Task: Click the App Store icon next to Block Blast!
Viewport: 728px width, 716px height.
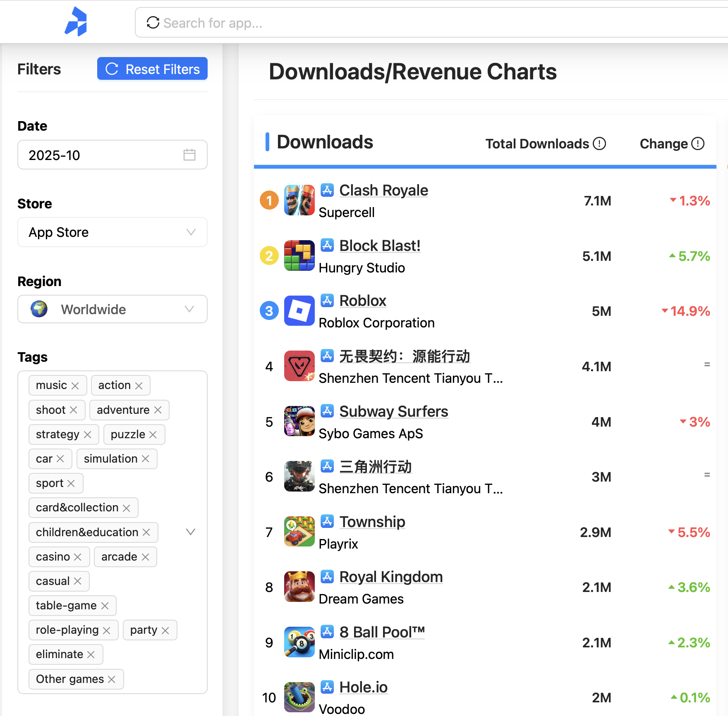Action: (x=327, y=245)
